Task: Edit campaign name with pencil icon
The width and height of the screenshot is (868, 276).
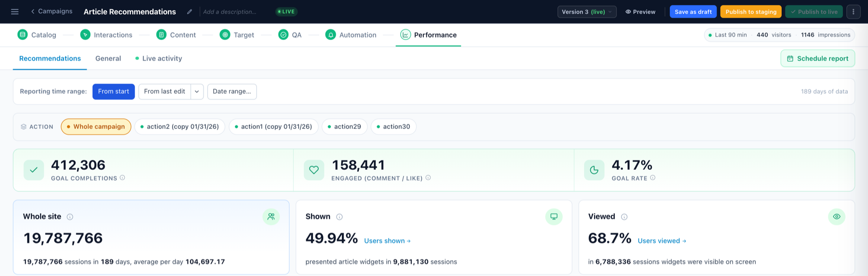Action: (190, 12)
